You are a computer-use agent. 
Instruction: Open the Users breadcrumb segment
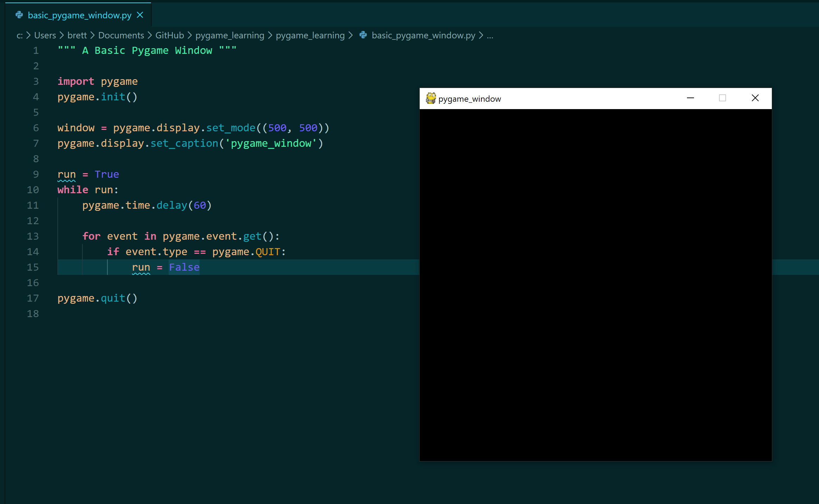pyautogui.click(x=45, y=35)
